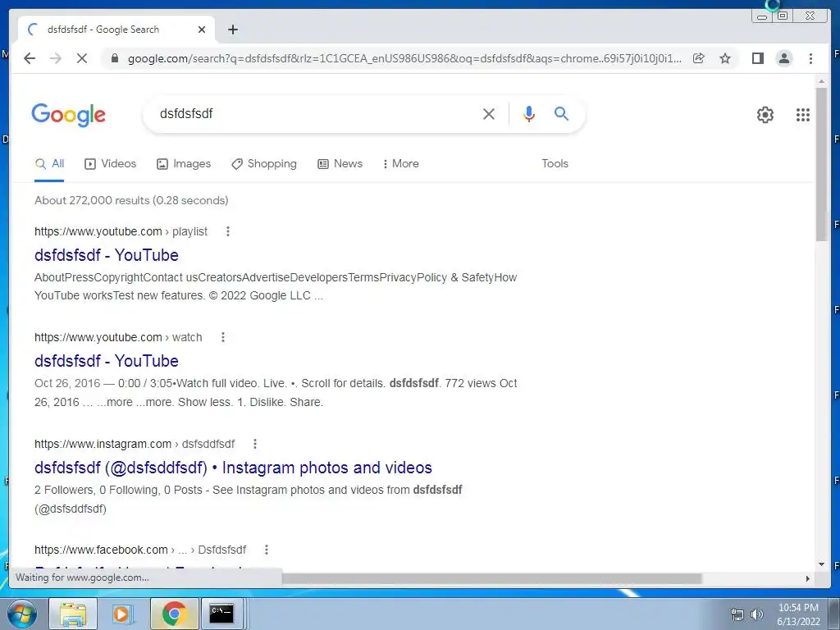The image size is (840, 630).
Task: Open the search Tools options
Action: pos(555,164)
